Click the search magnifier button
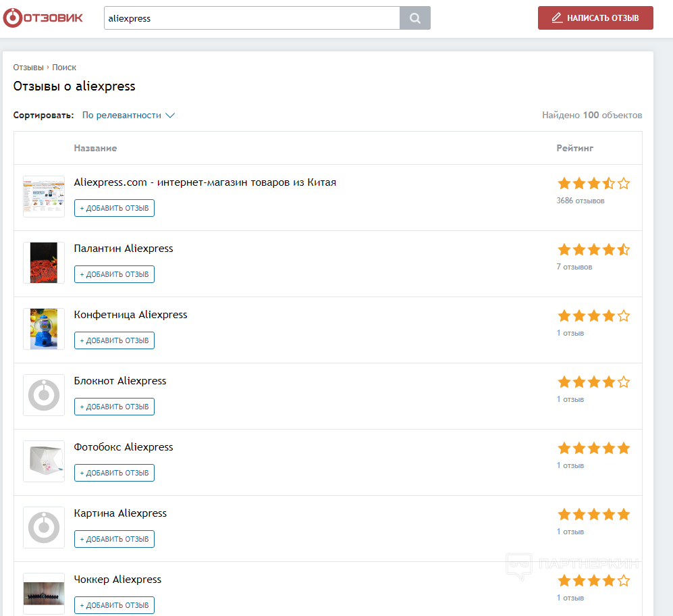The height and width of the screenshot is (616, 673). (x=415, y=18)
